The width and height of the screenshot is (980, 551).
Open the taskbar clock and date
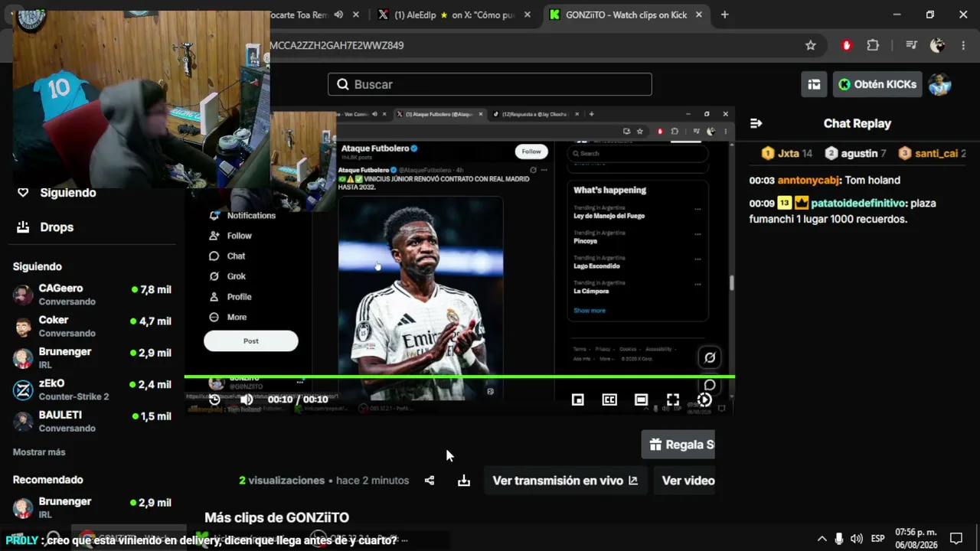tap(916, 538)
